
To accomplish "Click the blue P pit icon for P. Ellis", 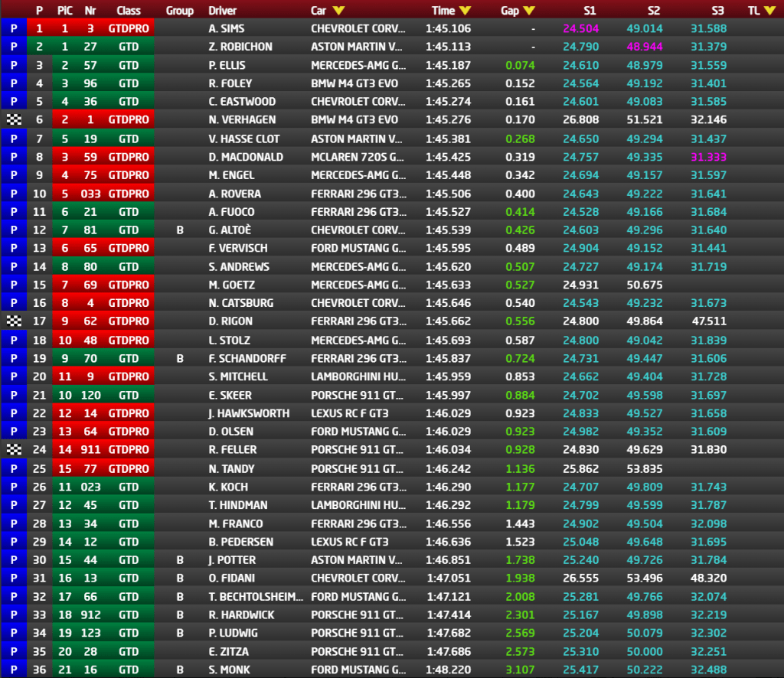I will tap(14, 66).
